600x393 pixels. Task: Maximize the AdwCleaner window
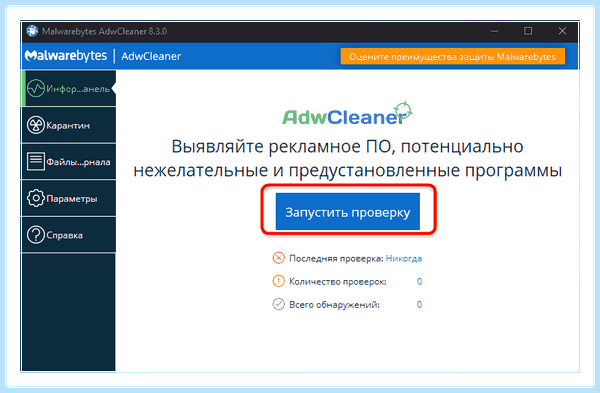click(x=528, y=31)
